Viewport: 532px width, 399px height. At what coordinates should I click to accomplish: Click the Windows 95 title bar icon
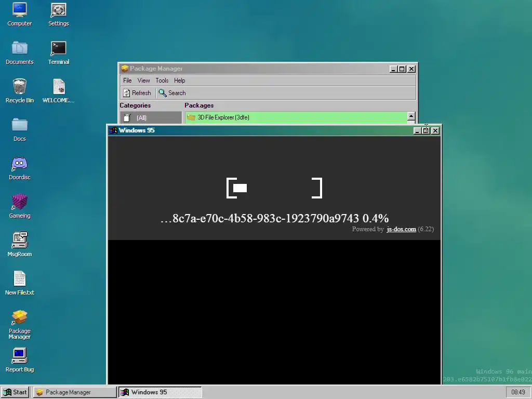pos(113,130)
